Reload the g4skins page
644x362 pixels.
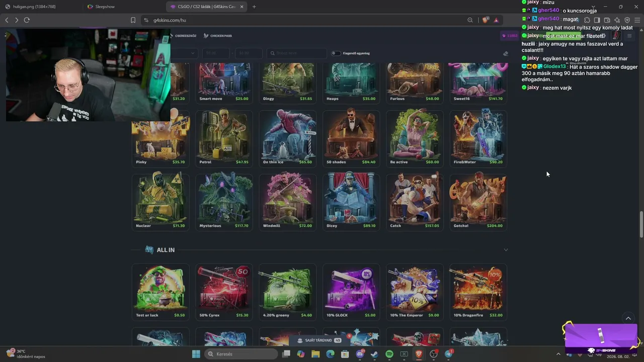[27, 20]
